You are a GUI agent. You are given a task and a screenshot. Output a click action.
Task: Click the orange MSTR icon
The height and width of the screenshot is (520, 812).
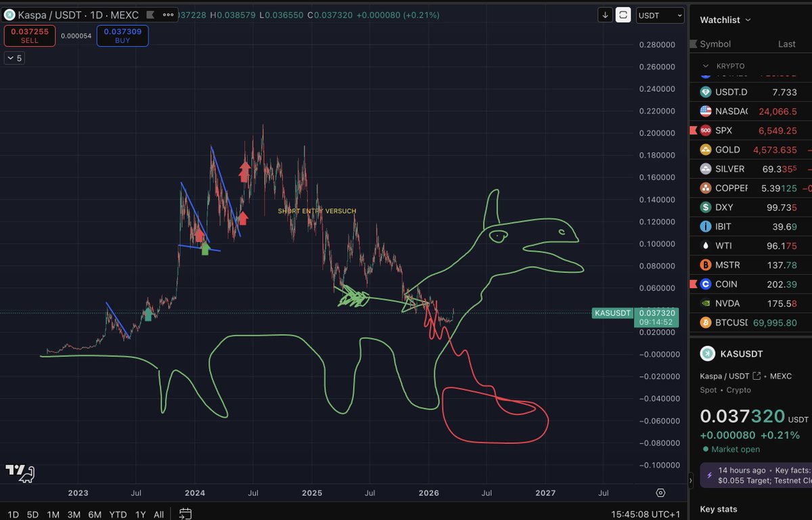[x=706, y=265]
